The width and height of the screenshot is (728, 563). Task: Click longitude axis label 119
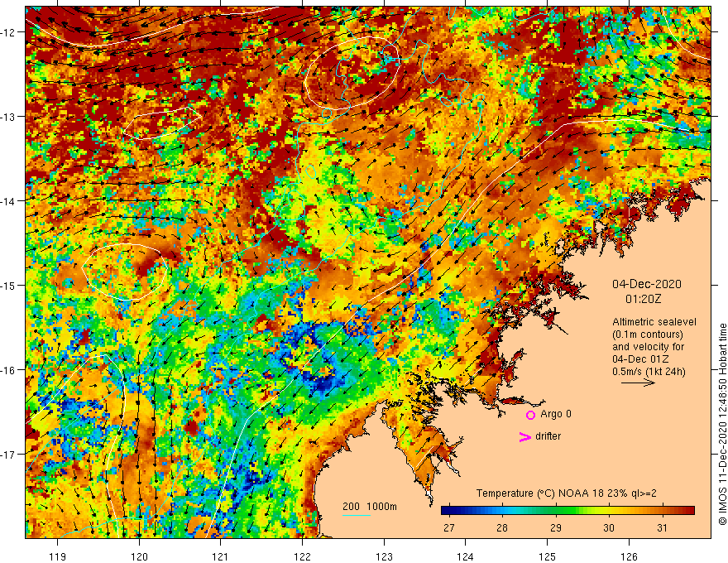58,556
